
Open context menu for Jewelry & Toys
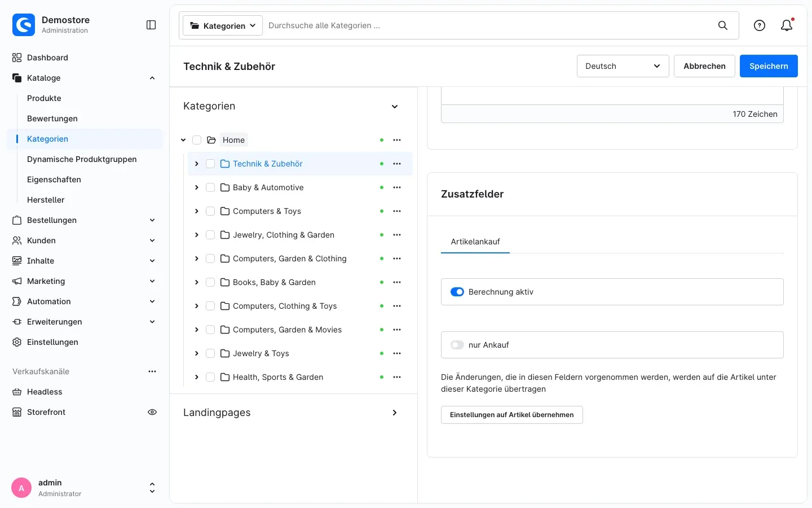397,353
